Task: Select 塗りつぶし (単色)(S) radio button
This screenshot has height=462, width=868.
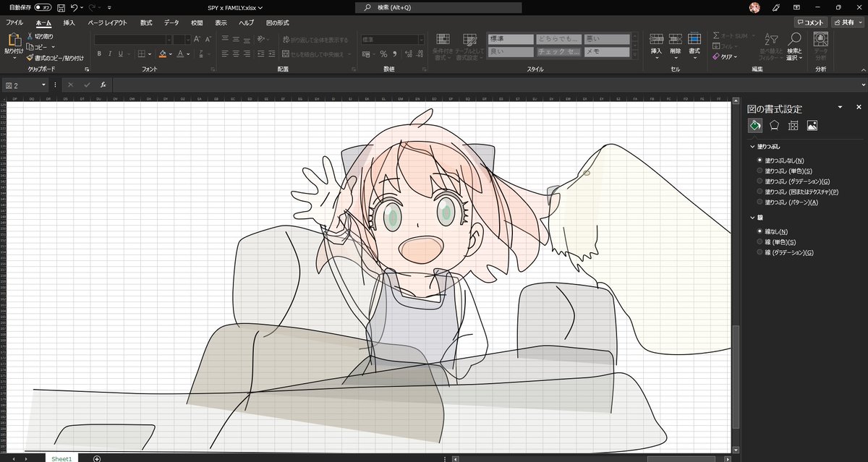Action: [x=759, y=171]
